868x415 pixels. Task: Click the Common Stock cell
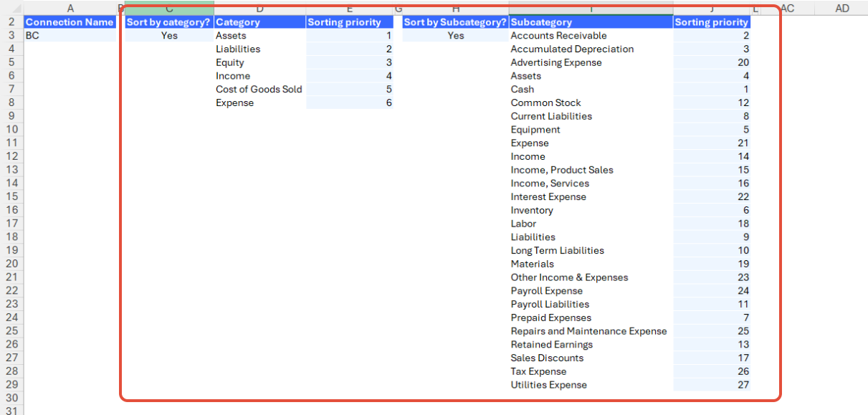(x=591, y=102)
